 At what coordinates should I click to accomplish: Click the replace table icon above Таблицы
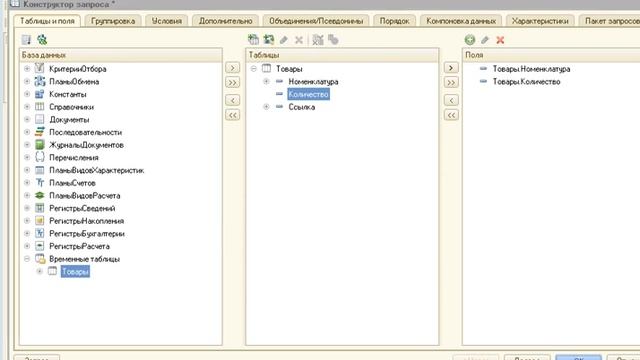click(x=269, y=40)
